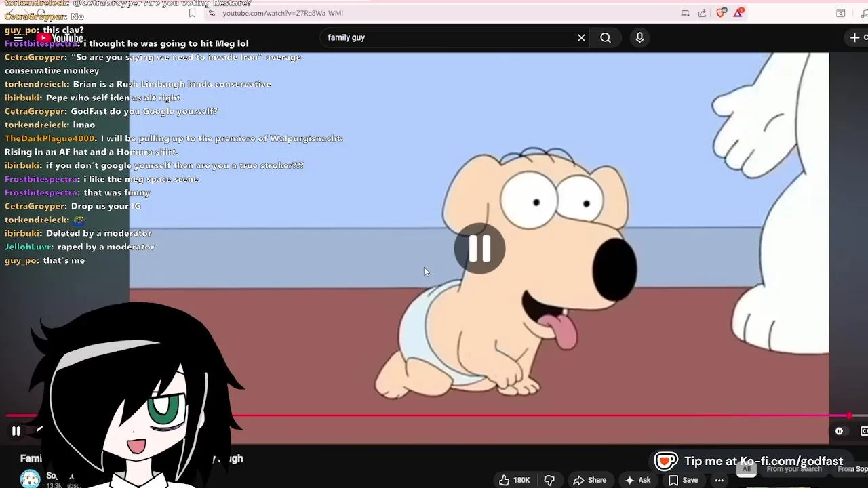Click the magnifier search button
This screenshot has width=868, height=488.
[606, 38]
